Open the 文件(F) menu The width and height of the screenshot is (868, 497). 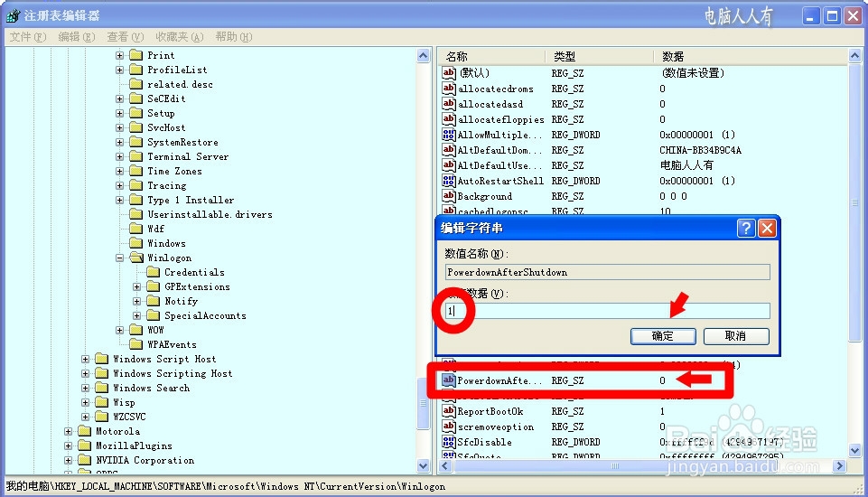coord(28,36)
